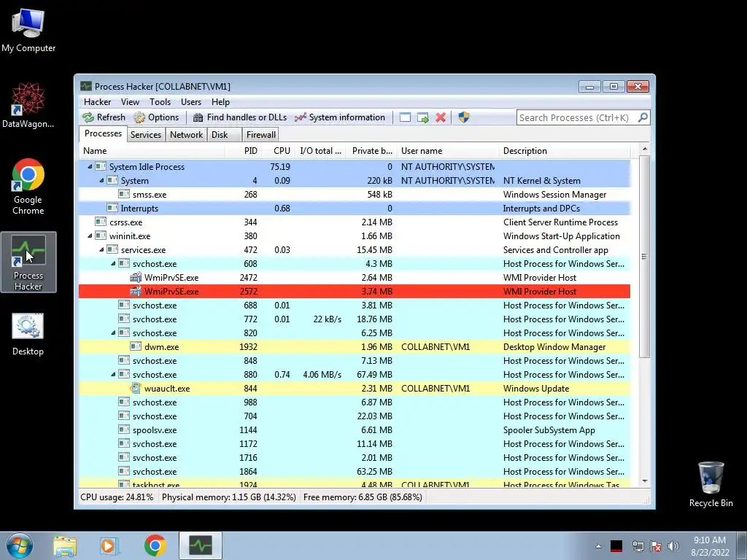Select the Google Chrome desktop shortcut
747x560 pixels.
click(28, 187)
